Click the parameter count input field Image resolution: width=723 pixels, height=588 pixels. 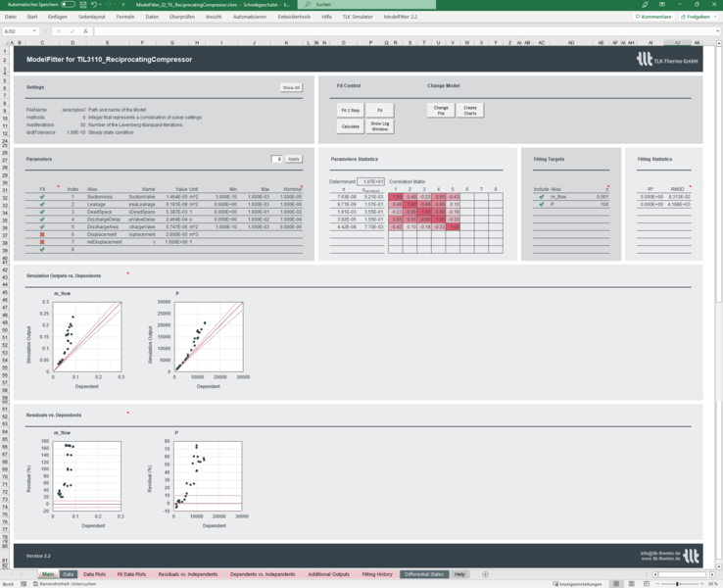[x=276, y=159]
